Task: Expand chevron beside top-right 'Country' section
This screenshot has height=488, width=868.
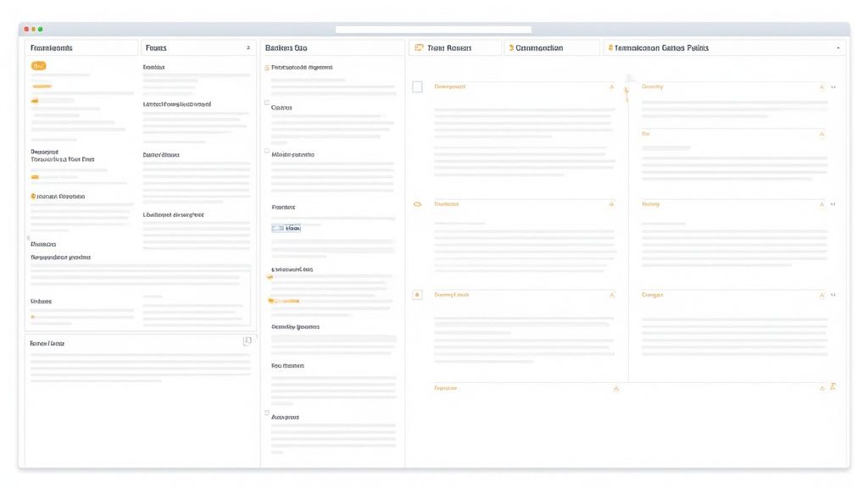Action: (833, 86)
